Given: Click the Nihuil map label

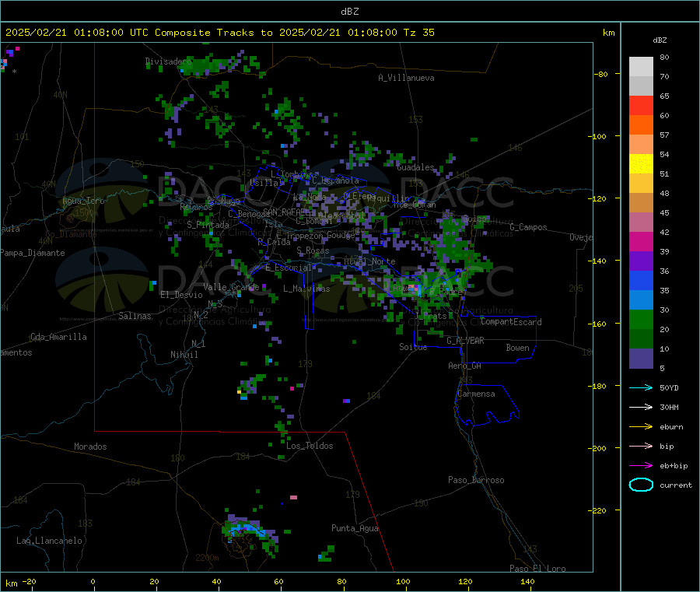Looking at the screenshot, I should pos(184,355).
